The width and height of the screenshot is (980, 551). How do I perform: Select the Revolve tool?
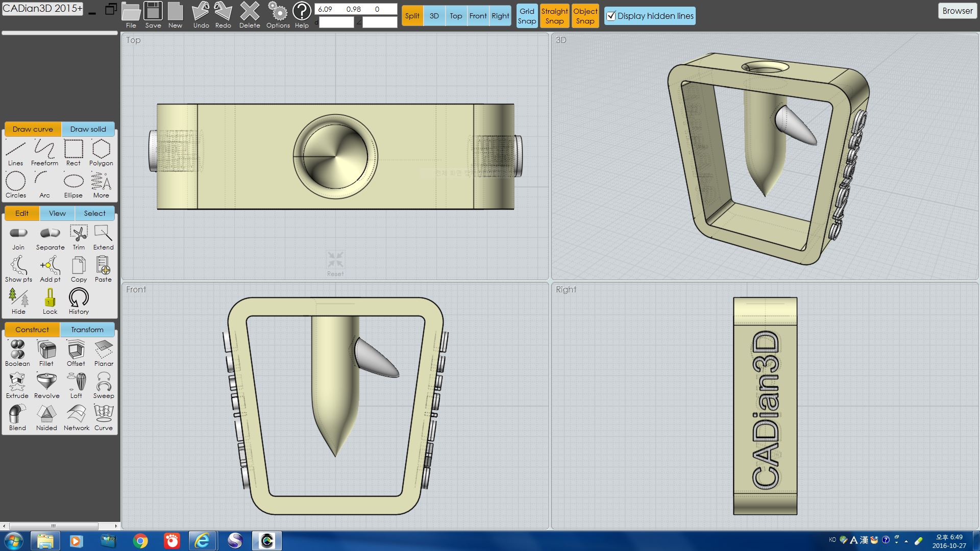(46, 385)
